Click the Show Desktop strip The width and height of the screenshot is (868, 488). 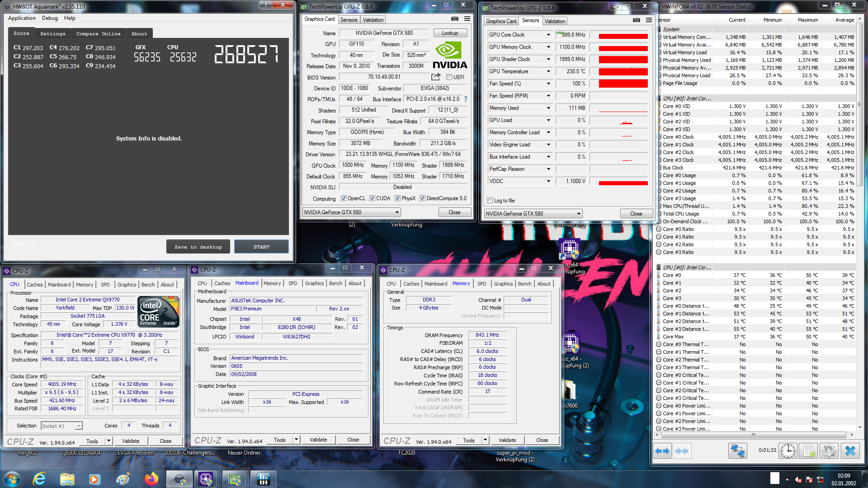865,479
